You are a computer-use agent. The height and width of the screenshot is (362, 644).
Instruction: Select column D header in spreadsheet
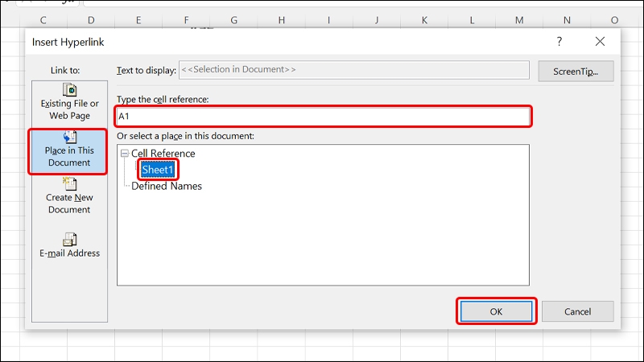tap(91, 20)
